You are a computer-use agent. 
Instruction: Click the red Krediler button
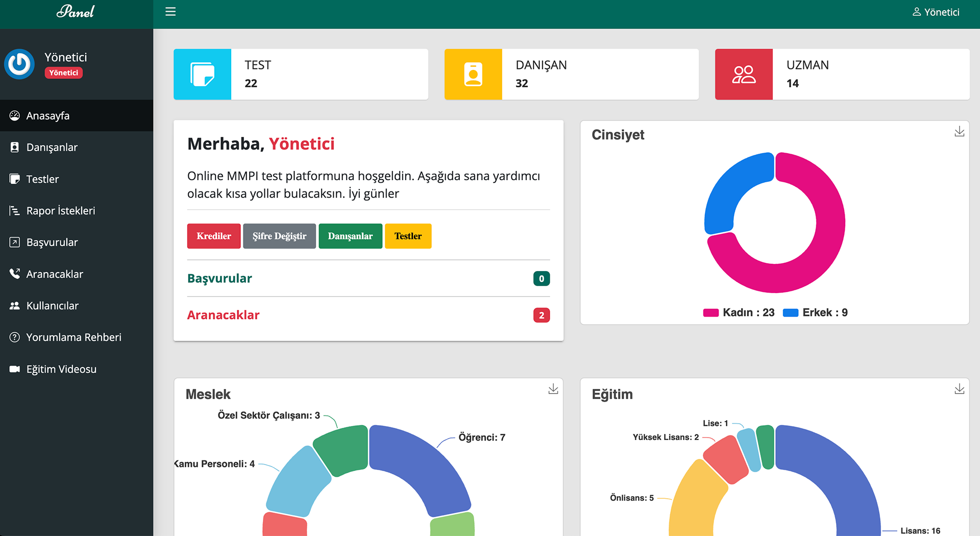point(214,236)
